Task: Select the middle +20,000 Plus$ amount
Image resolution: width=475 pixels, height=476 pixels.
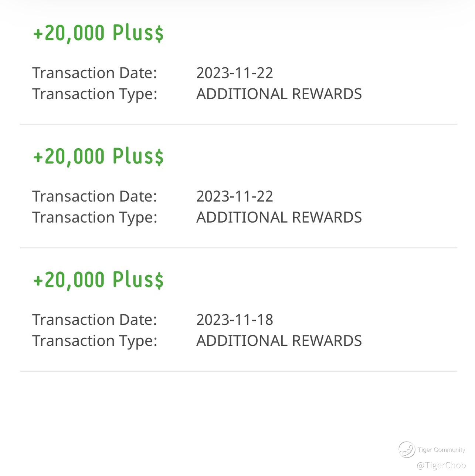Action: pyautogui.click(x=98, y=156)
